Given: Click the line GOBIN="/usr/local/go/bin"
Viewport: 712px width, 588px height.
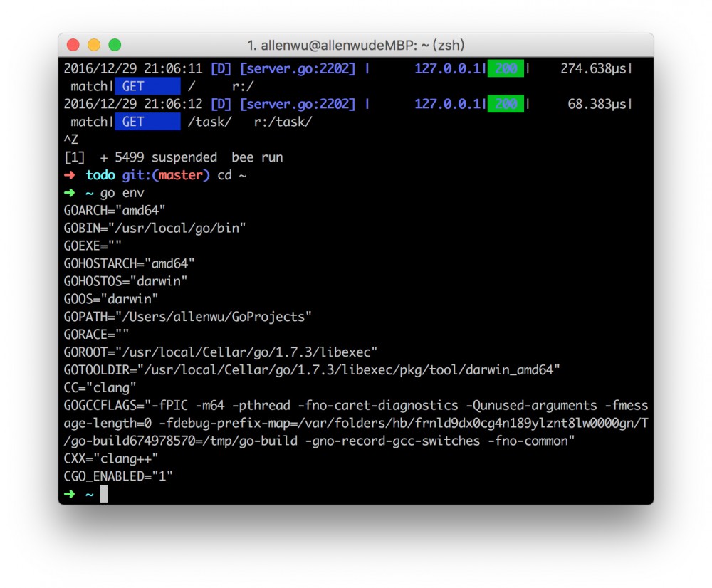Looking at the screenshot, I should [155, 228].
